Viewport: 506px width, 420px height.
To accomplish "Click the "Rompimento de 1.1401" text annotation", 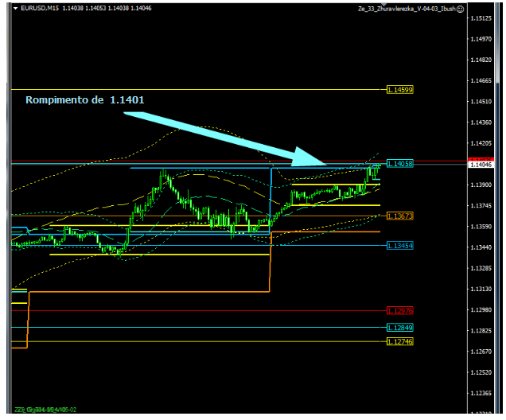I will point(85,100).
